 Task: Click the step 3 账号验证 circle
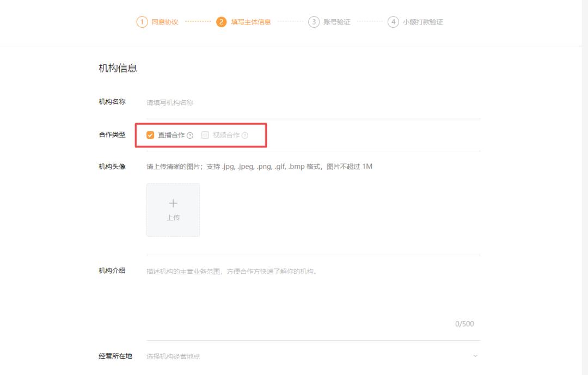(x=314, y=22)
